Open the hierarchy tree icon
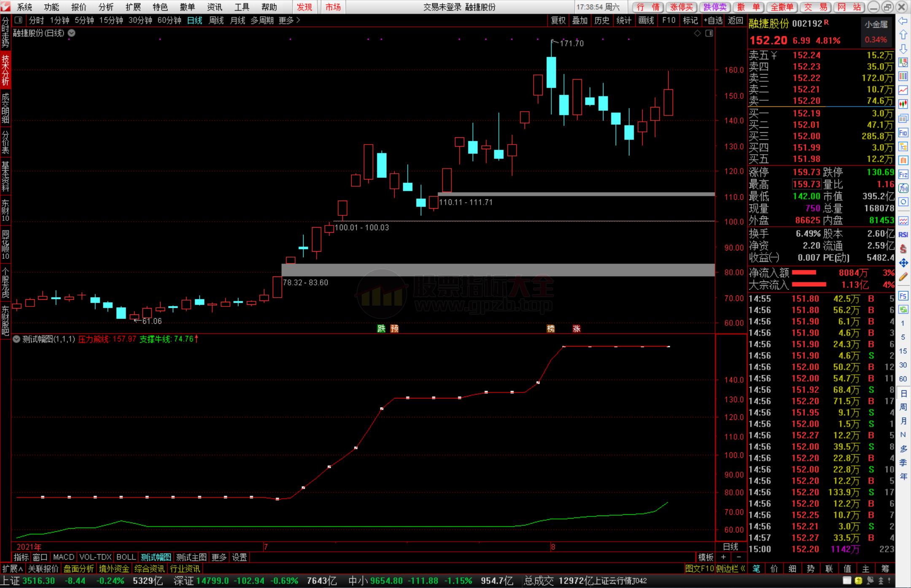The width and height of the screenshot is (911, 588). coord(903,147)
